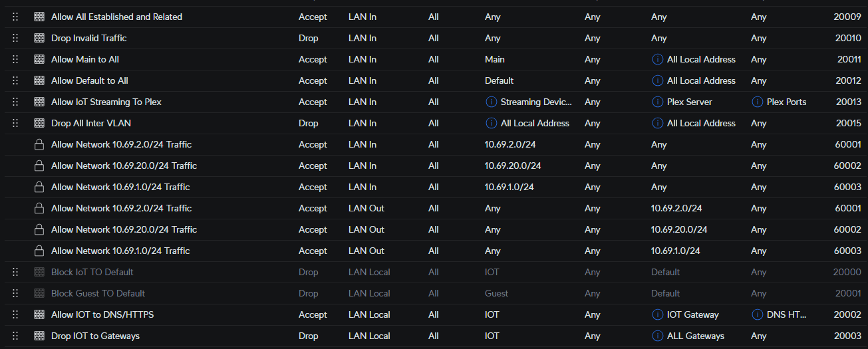Image resolution: width=868 pixels, height=349 pixels.
Task: Click drag handle for Allow Main to All
Action: click(x=15, y=59)
